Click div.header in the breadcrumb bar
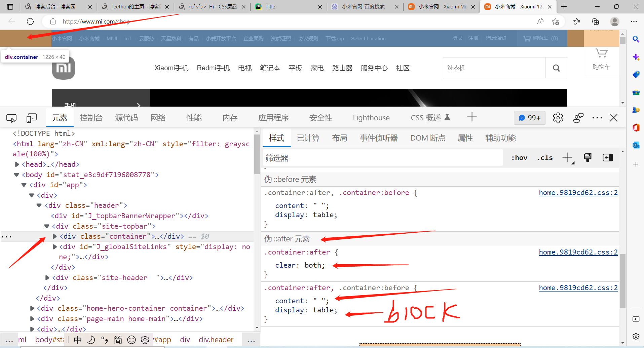Image resolution: width=644 pixels, height=348 pixels. click(x=216, y=340)
